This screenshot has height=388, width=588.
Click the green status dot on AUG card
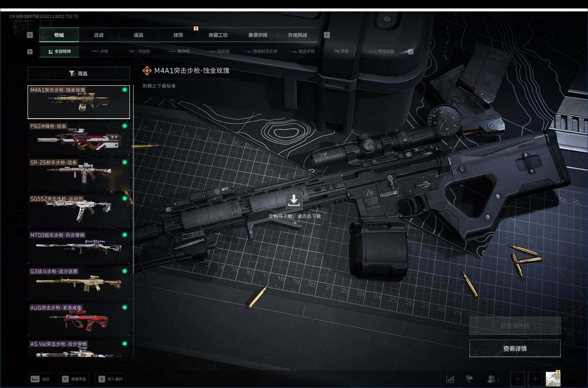click(125, 307)
